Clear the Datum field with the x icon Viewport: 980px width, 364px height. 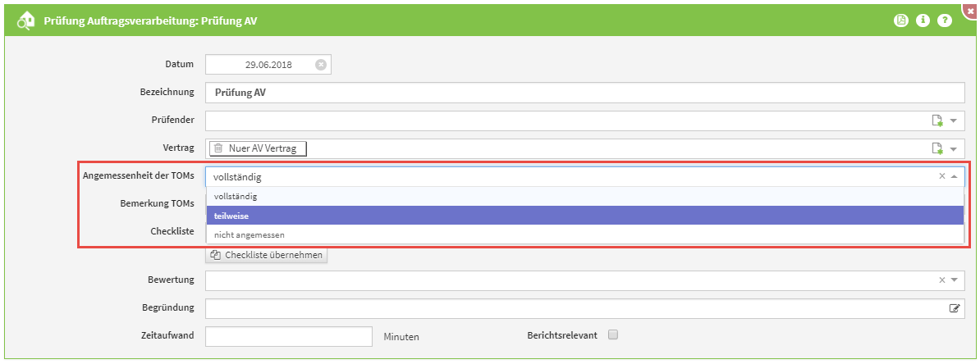[321, 65]
